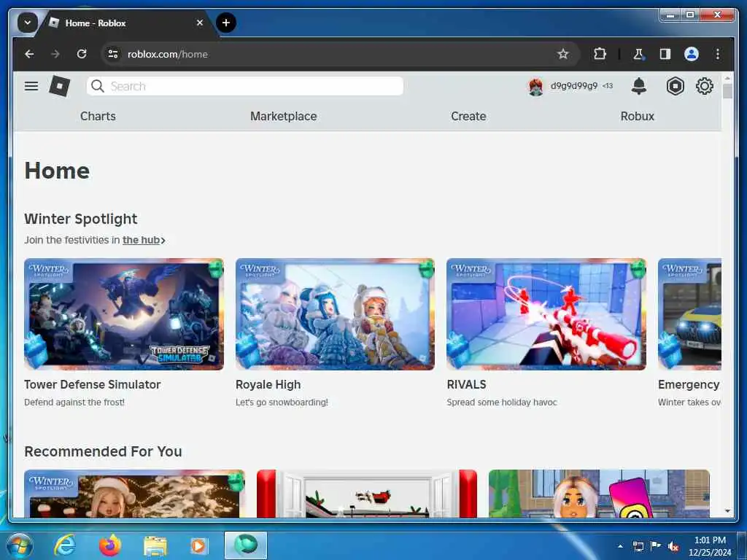The image size is (747, 560).
Task: Open a new browser tab
Action: coord(226,23)
